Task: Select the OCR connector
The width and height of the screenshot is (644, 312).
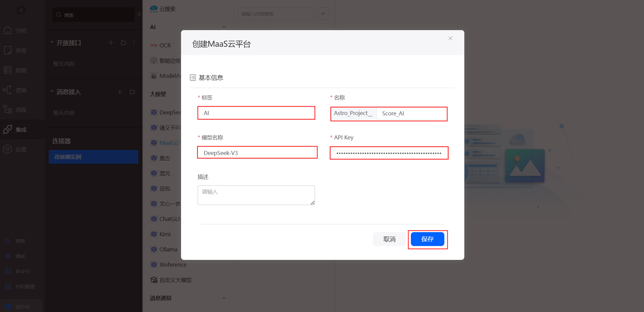Action: coord(161,45)
